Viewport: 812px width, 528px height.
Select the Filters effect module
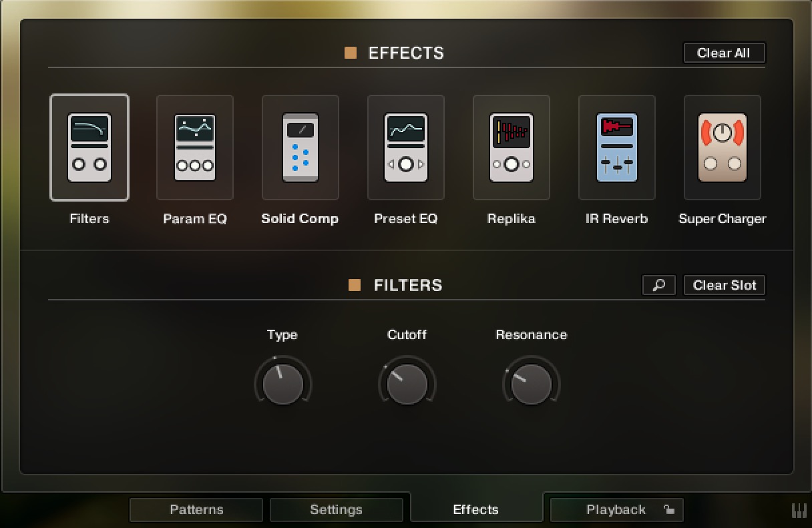pyautogui.click(x=89, y=147)
